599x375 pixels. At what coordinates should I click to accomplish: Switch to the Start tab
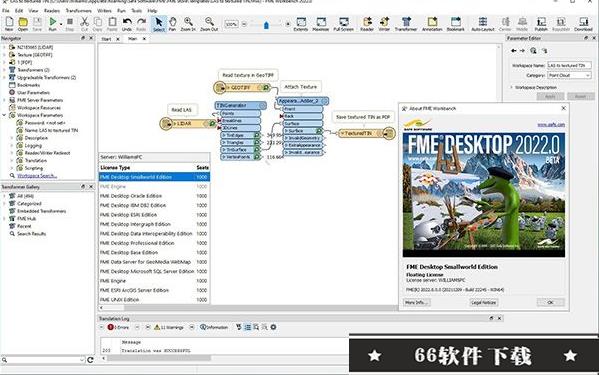tap(106, 39)
